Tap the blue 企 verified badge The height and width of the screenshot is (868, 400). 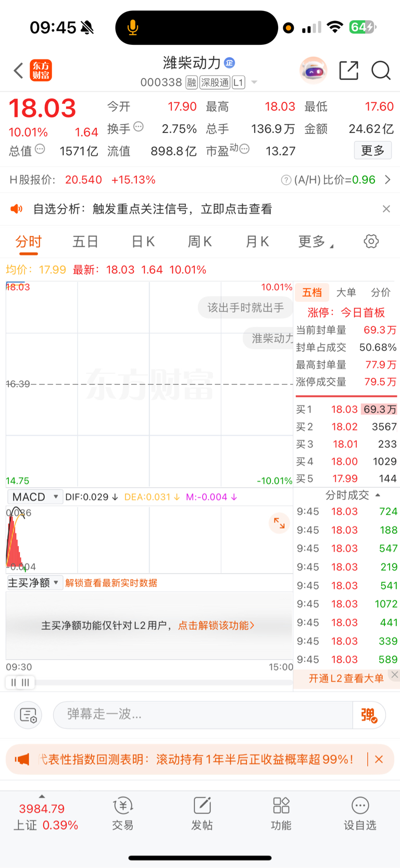coord(229,63)
